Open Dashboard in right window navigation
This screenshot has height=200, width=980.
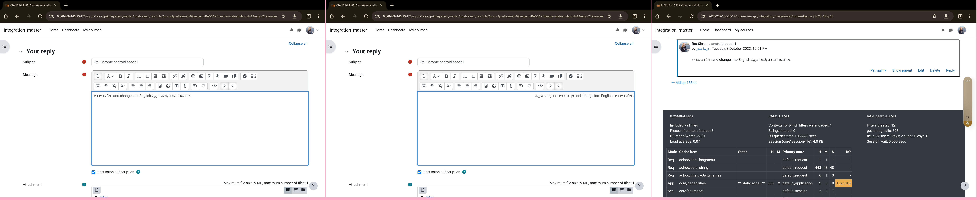tap(722, 30)
